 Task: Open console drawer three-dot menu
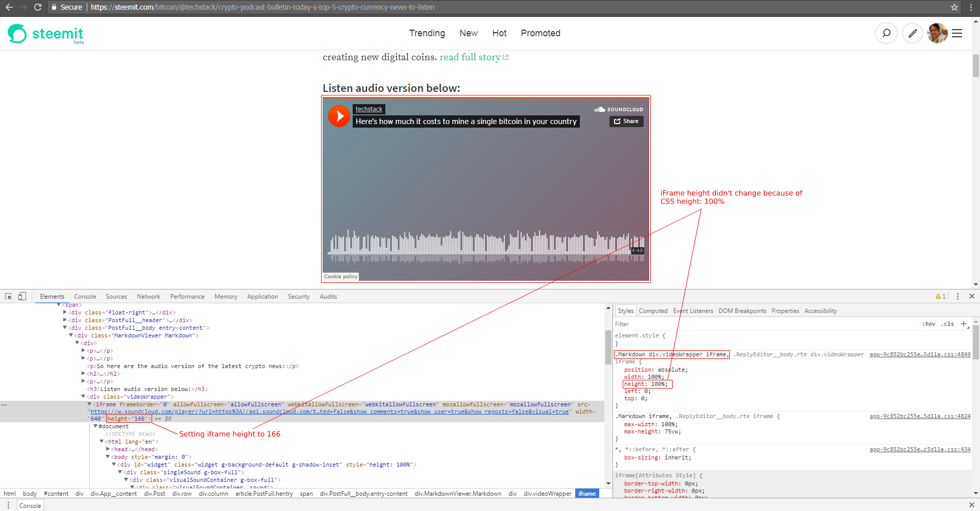click(x=8, y=505)
